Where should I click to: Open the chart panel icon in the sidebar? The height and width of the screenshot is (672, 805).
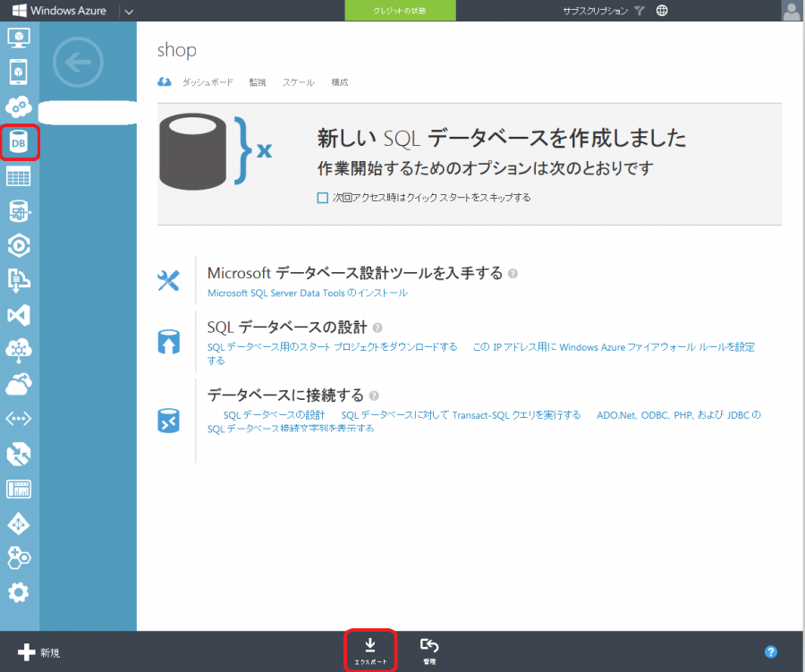coord(19,489)
